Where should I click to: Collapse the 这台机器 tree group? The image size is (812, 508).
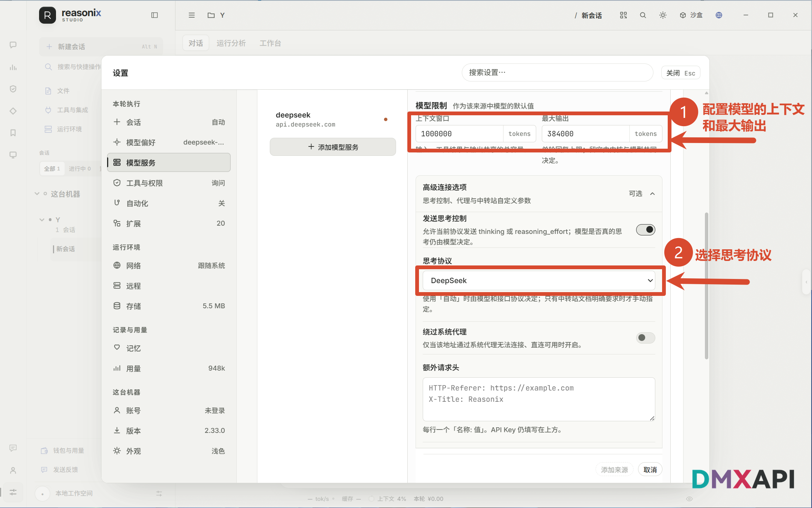tap(37, 194)
